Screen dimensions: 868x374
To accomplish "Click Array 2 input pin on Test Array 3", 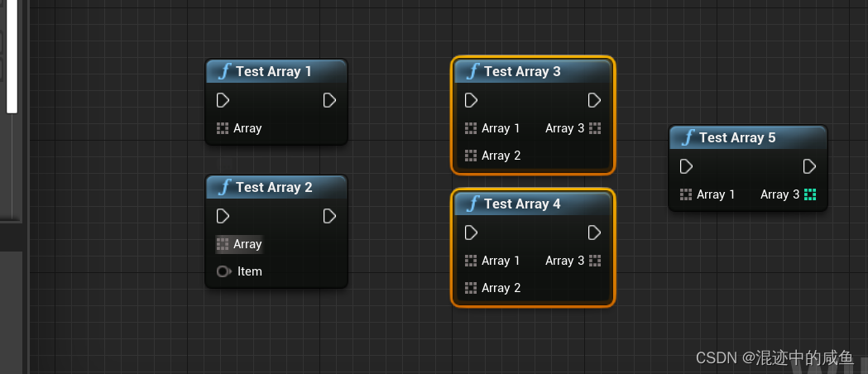I will (471, 156).
